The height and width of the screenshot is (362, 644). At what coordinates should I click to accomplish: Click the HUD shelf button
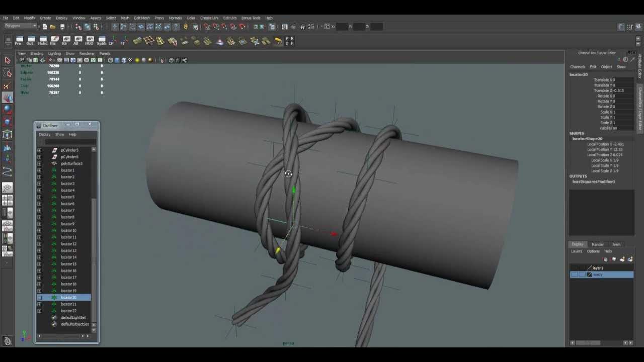89,41
